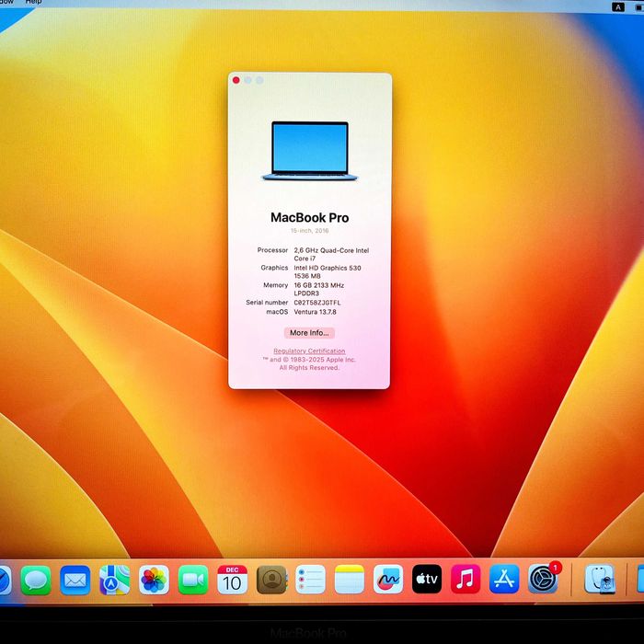Open the App Store from the Dock

(x=504, y=580)
